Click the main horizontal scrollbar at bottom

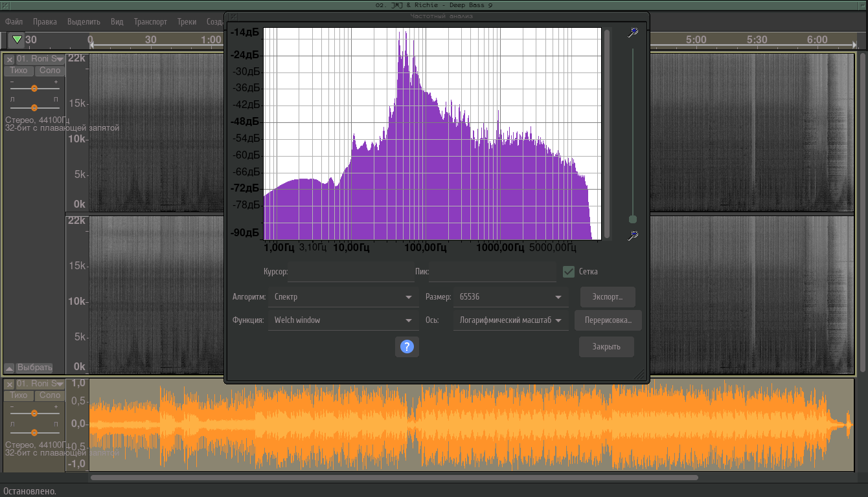394,478
